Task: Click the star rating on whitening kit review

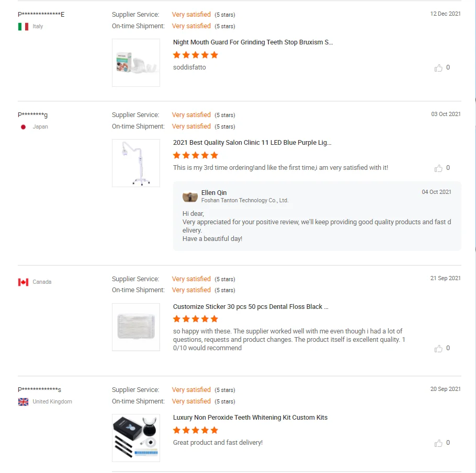Action: (x=196, y=430)
